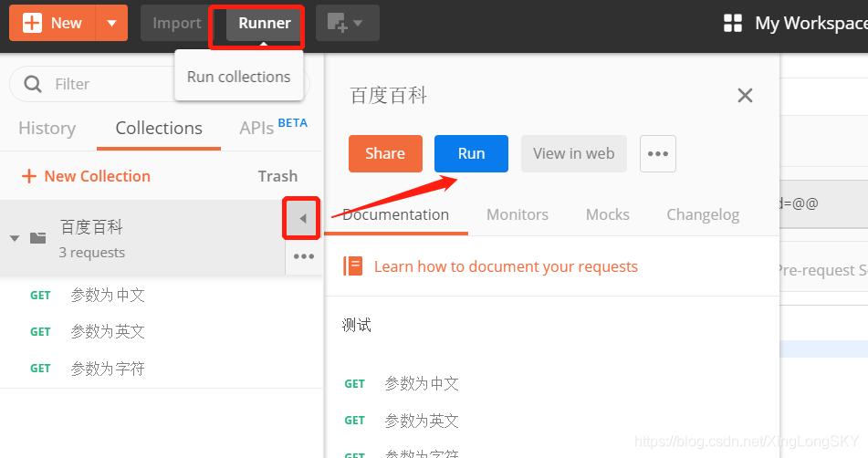868x458 pixels.
Task: Open more actions ellipsis button in panel
Action: point(658,154)
